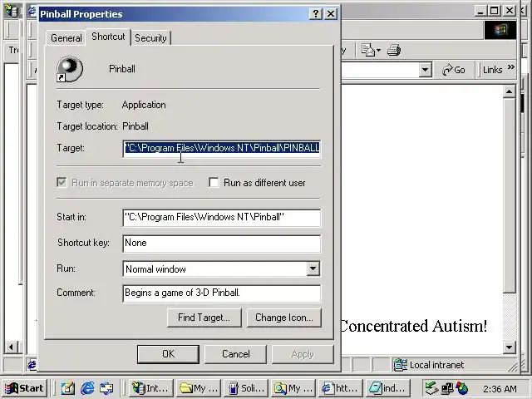Click the horizontal scrollbar left arrow
The image size is (532, 399).
click(x=11, y=347)
